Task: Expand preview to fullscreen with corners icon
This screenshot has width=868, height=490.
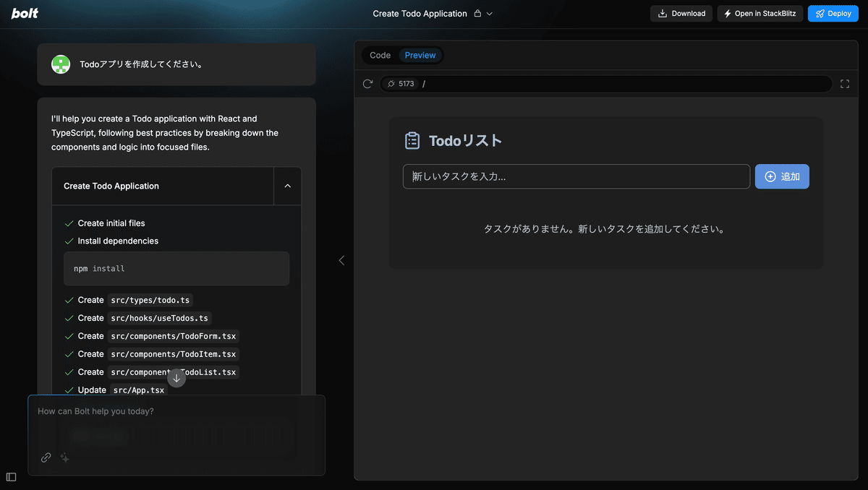Action: [x=845, y=83]
